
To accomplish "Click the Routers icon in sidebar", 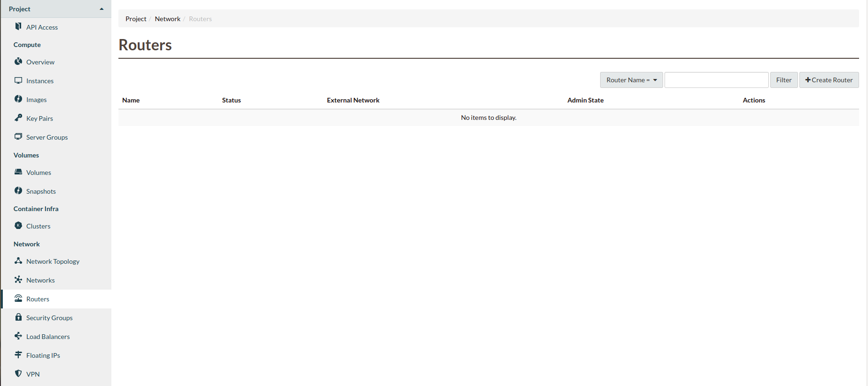I will click(x=18, y=298).
